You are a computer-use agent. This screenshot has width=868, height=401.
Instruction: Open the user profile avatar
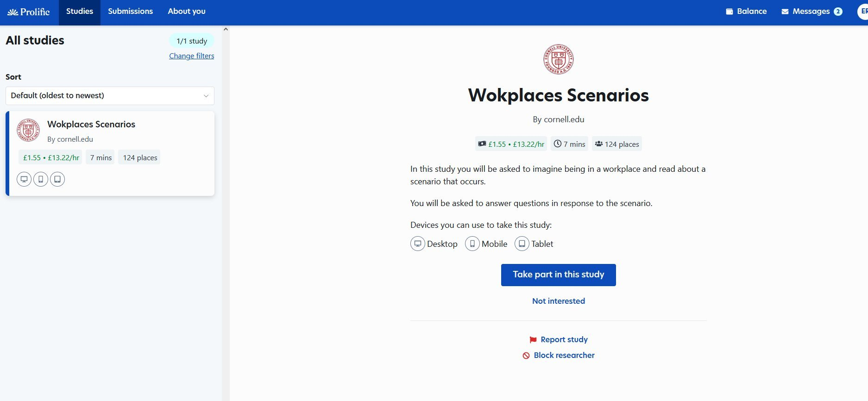(863, 12)
